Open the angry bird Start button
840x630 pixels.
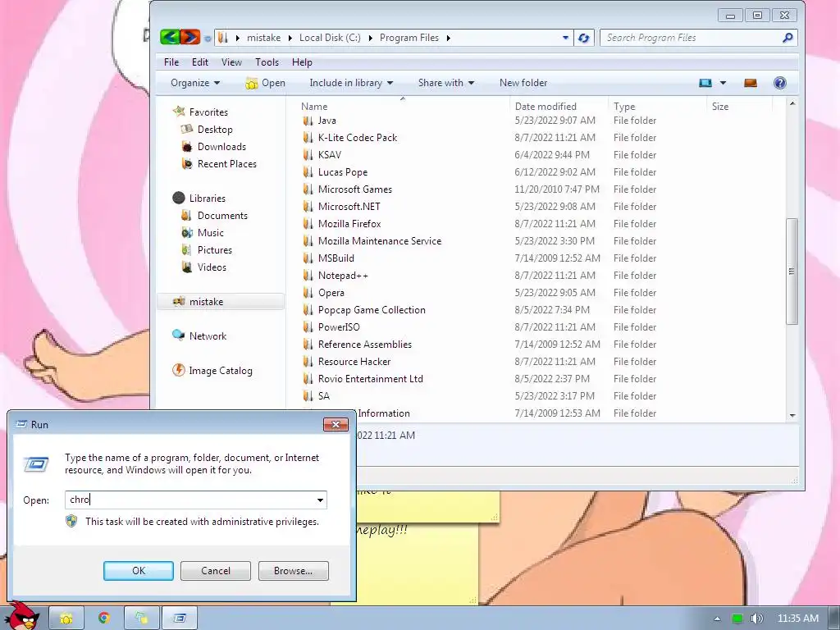tap(24, 616)
